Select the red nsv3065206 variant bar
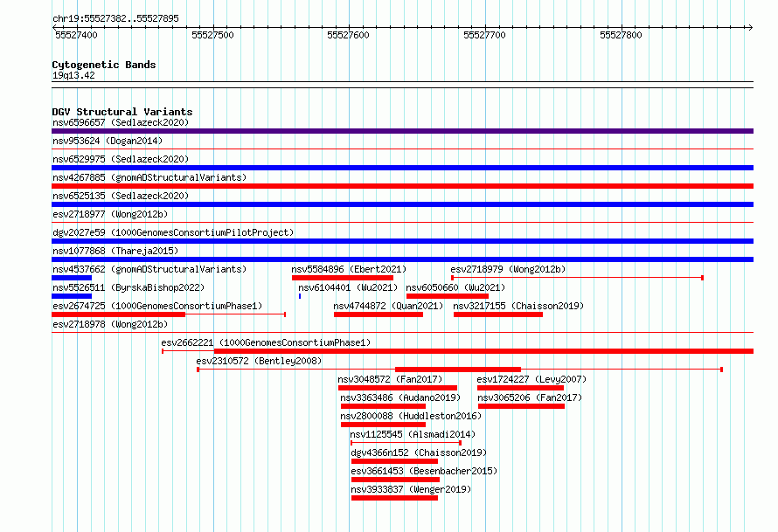 [522, 406]
